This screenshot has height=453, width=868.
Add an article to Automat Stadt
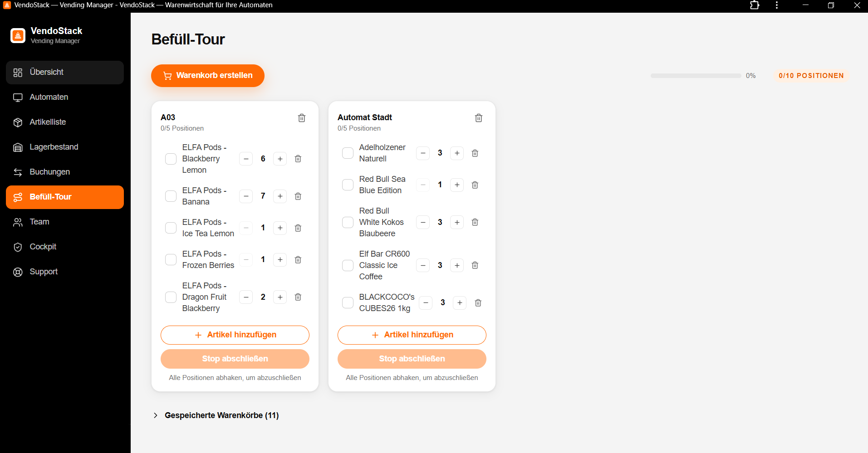click(x=412, y=335)
